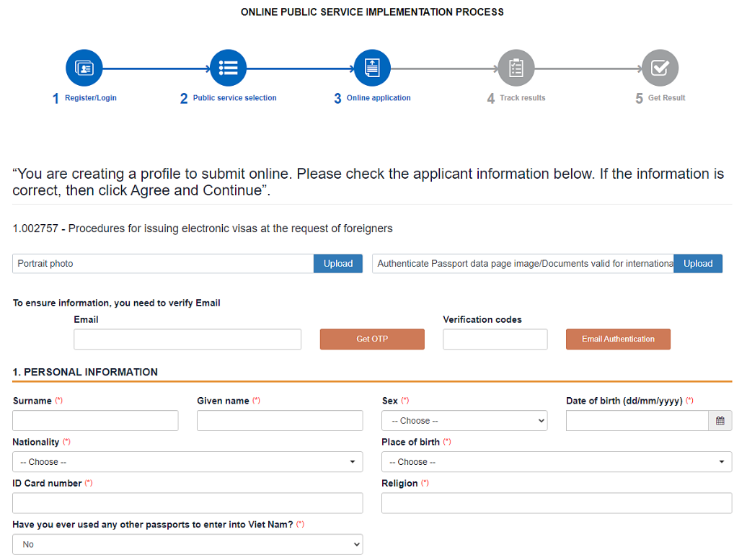
Task: Select the ID Card number field
Action: pos(187,503)
